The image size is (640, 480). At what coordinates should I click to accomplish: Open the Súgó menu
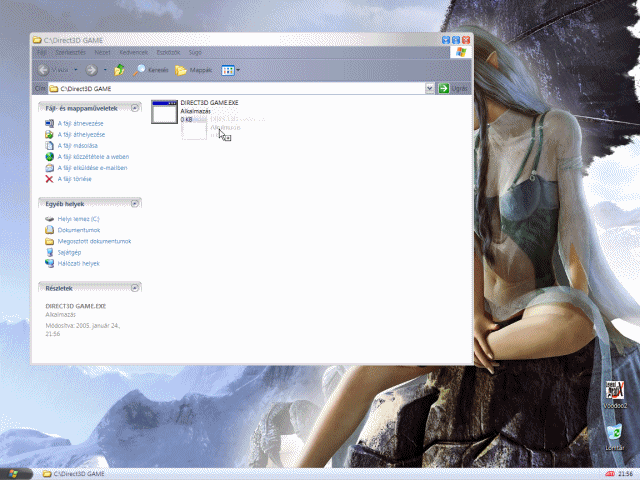[195, 52]
